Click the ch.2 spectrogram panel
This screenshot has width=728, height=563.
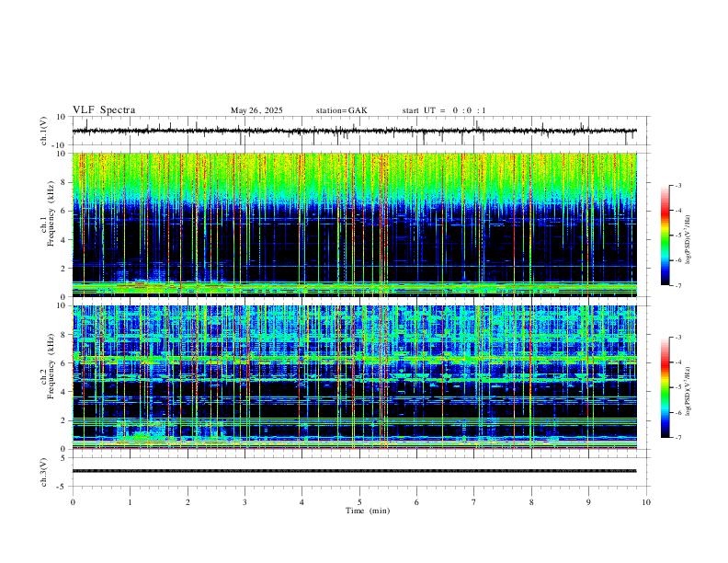pyautogui.click(x=355, y=377)
